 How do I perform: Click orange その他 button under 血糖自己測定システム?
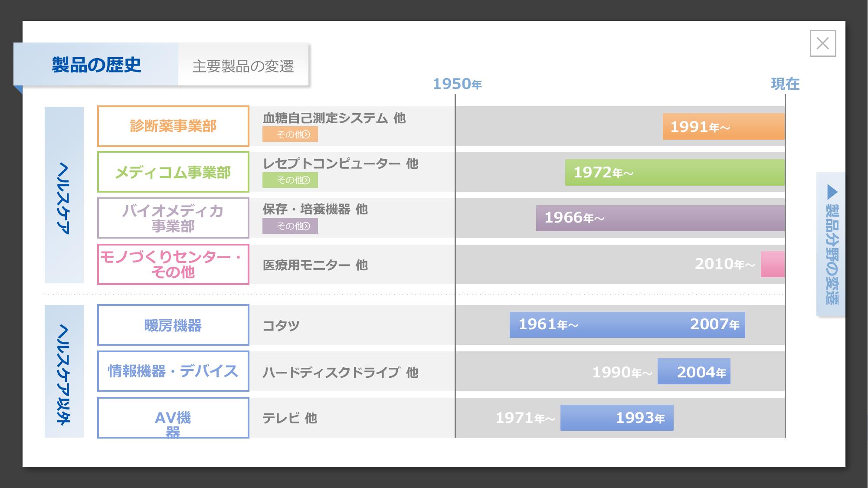pyautogui.click(x=290, y=134)
